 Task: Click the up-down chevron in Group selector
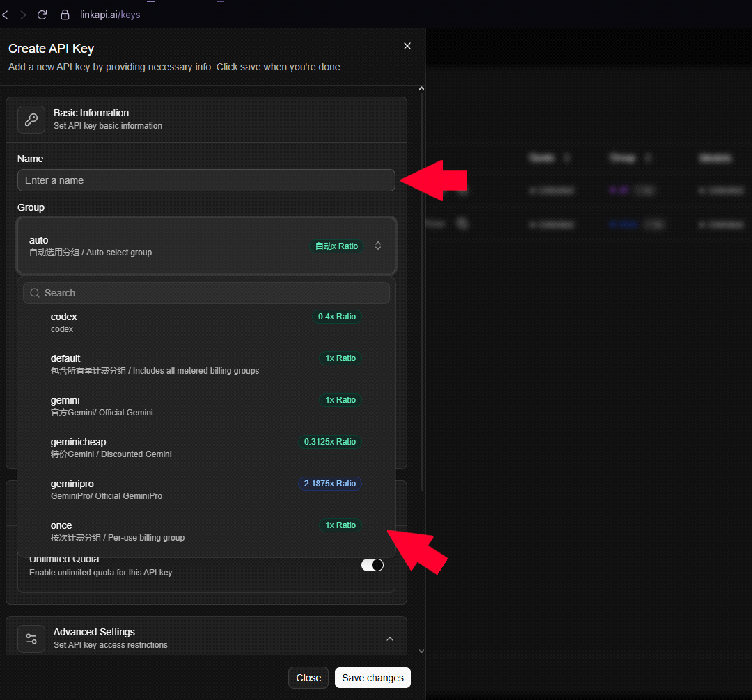(x=378, y=246)
